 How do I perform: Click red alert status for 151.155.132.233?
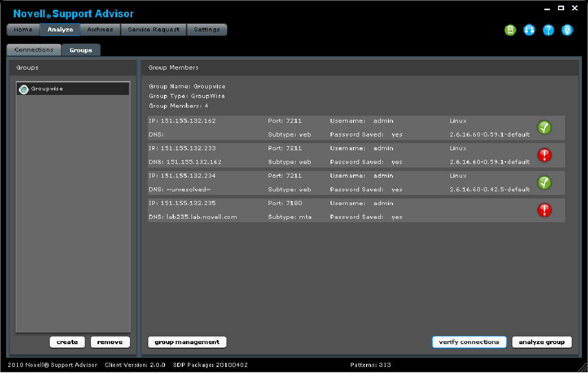point(544,155)
